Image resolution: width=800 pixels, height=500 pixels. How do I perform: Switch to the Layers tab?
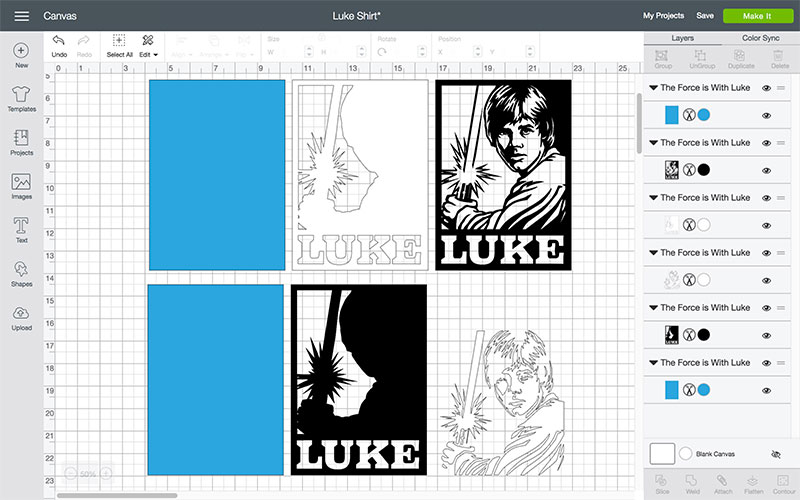tap(682, 38)
